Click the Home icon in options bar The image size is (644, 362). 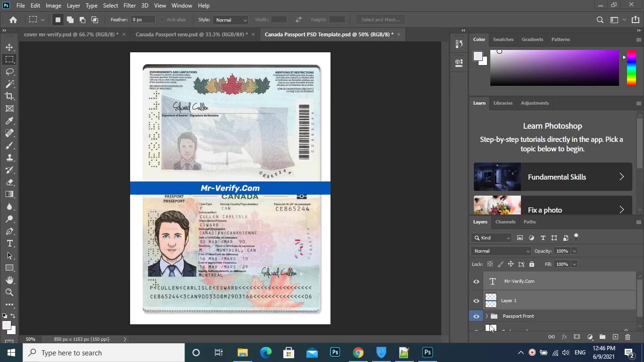click(13, 20)
